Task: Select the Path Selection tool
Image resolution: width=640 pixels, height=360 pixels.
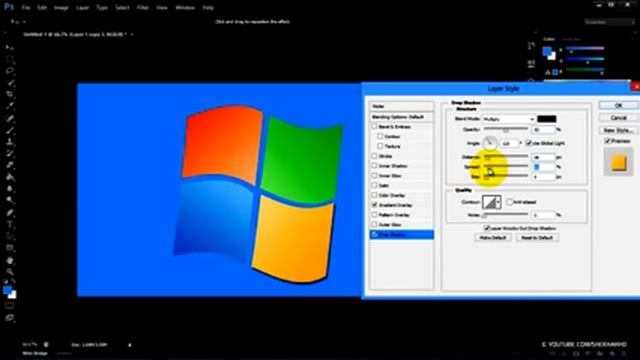Action: (9, 236)
